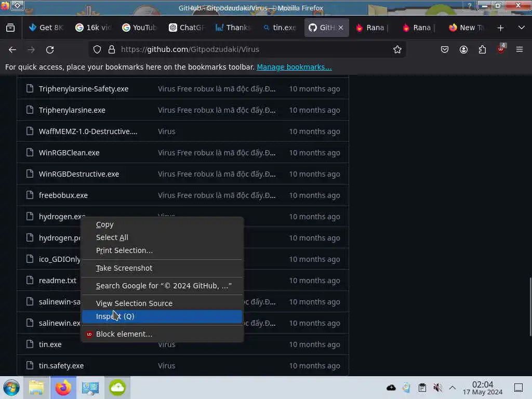Choose Select All in context menu
The width and height of the screenshot is (532, 399).
162,237
